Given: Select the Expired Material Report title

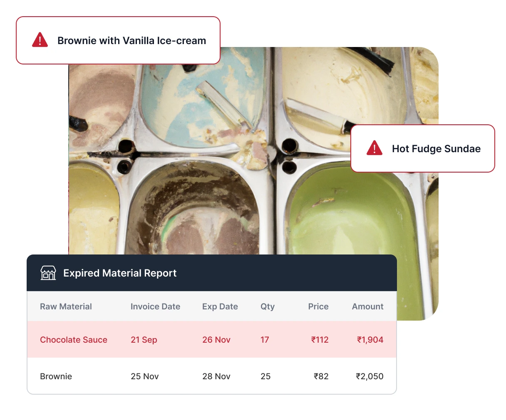Looking at the screenshot, I should pos(120,273).
